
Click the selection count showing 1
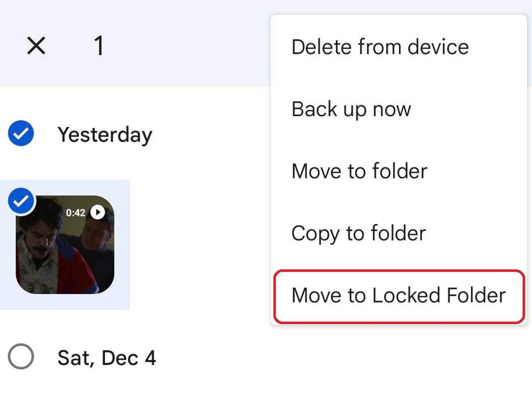(98, 44)
